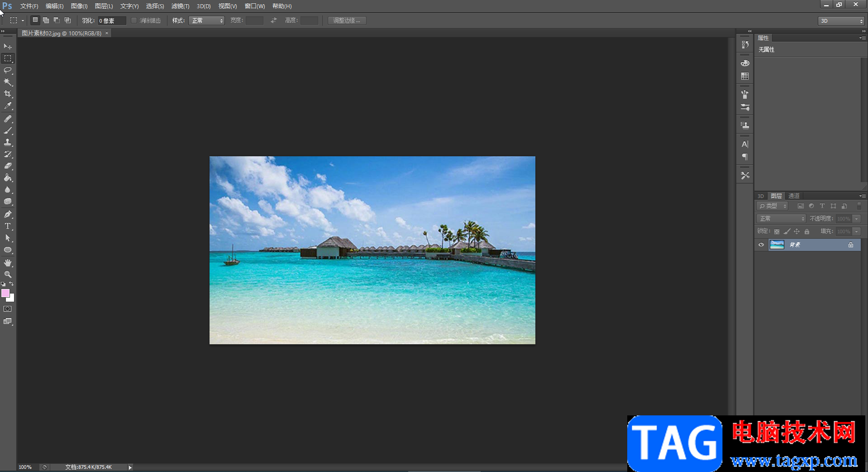Open the Character panel icon
868x472 pixels.
tap(745, 144)
